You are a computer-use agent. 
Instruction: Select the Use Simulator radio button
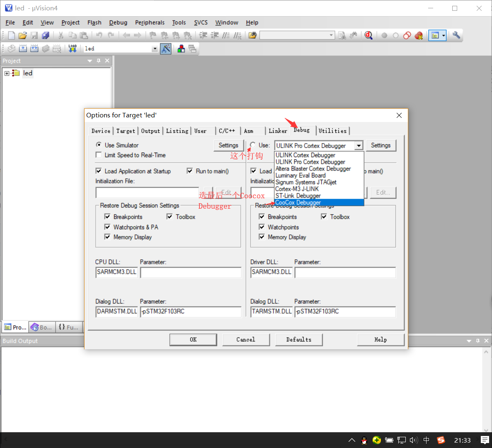(99, 145)
